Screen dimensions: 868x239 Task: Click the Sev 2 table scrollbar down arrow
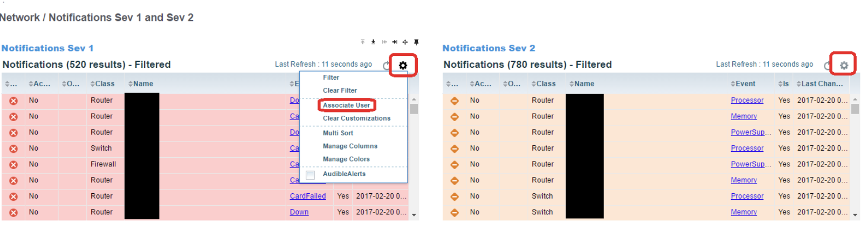tap(855, 215)
